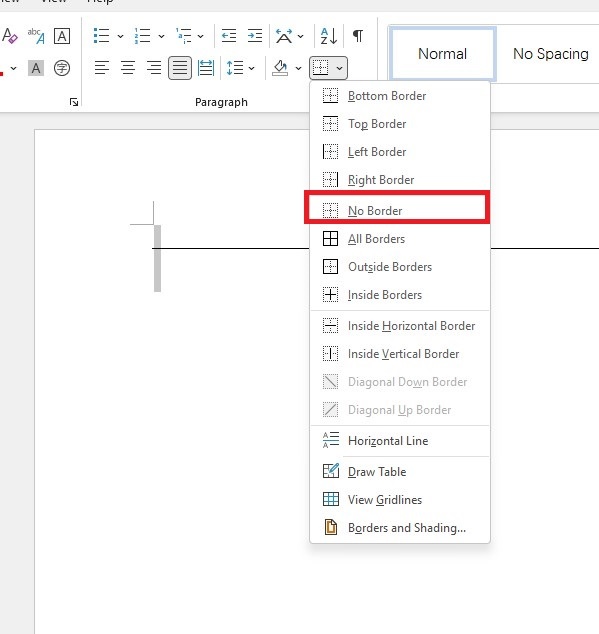Click the Sort A-Z icon

coord(328,36)
